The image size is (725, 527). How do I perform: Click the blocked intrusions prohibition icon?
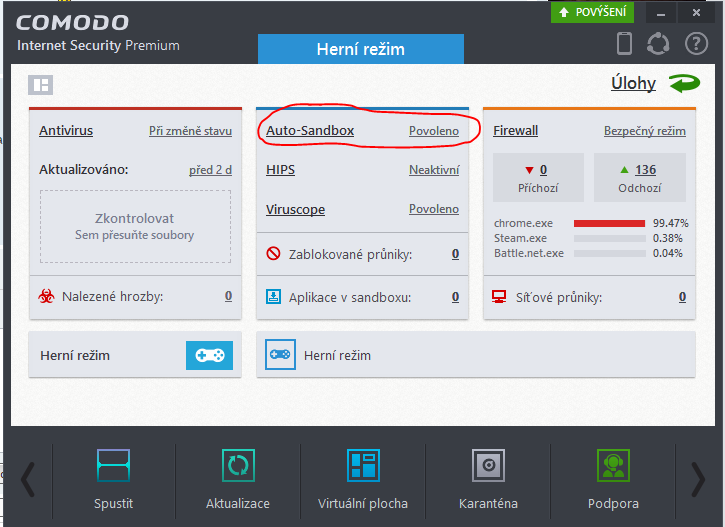[273, 253]
